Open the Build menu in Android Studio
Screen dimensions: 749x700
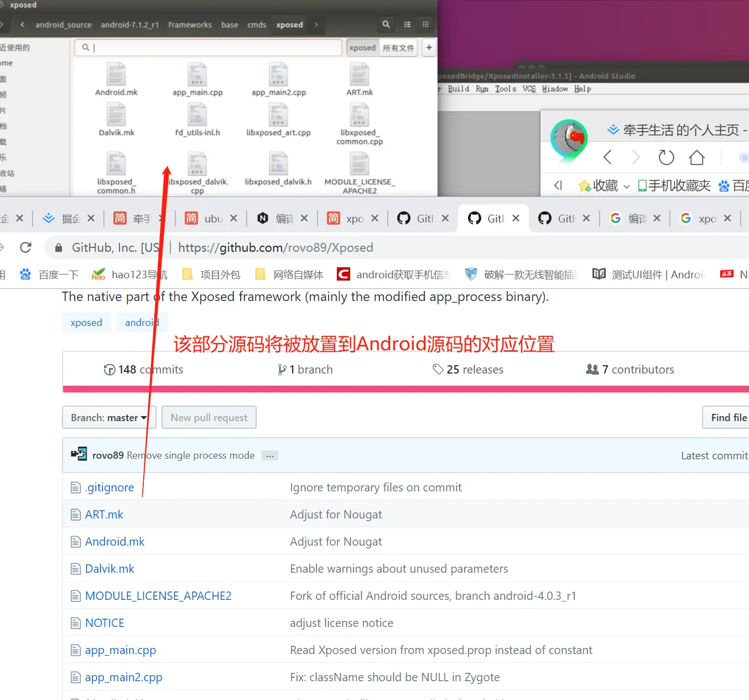(x=458, y=89)
